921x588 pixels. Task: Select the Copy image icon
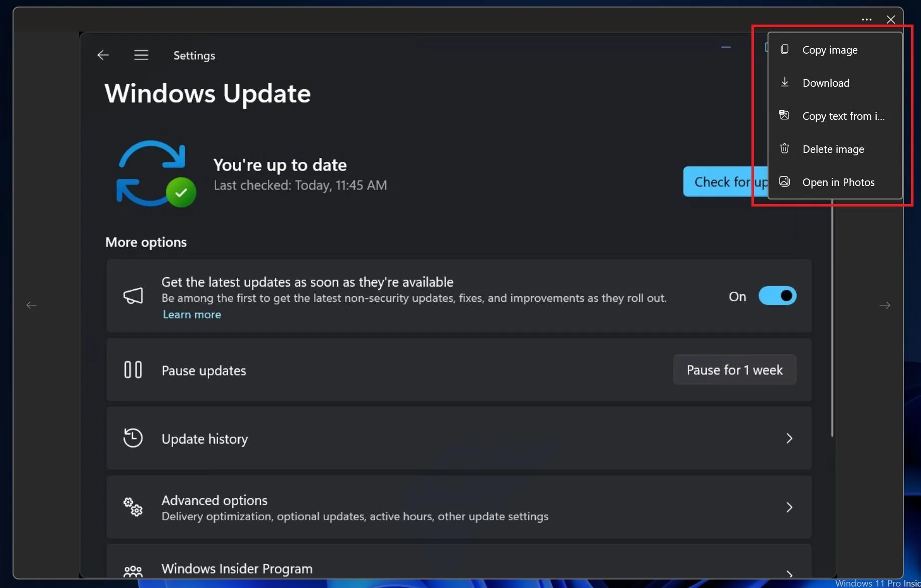click(785, 49)
